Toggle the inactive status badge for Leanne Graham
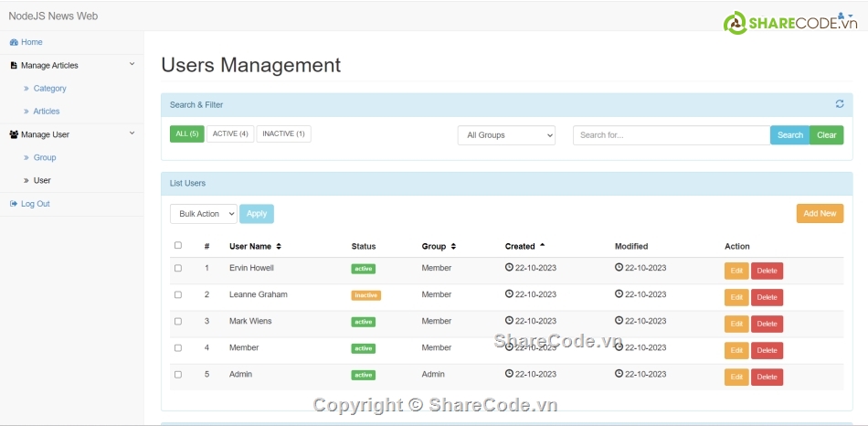The height and width of the screenshot is (426, 868). point(365,295)
